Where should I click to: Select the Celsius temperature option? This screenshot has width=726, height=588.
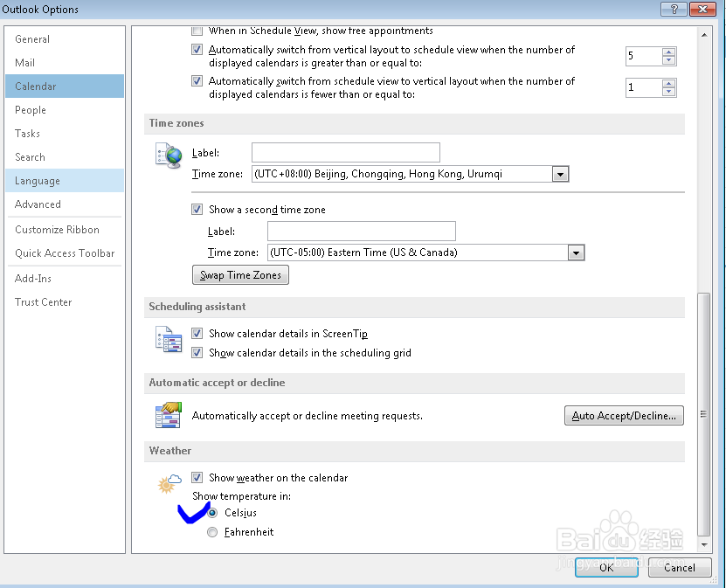tap(212, 513)
